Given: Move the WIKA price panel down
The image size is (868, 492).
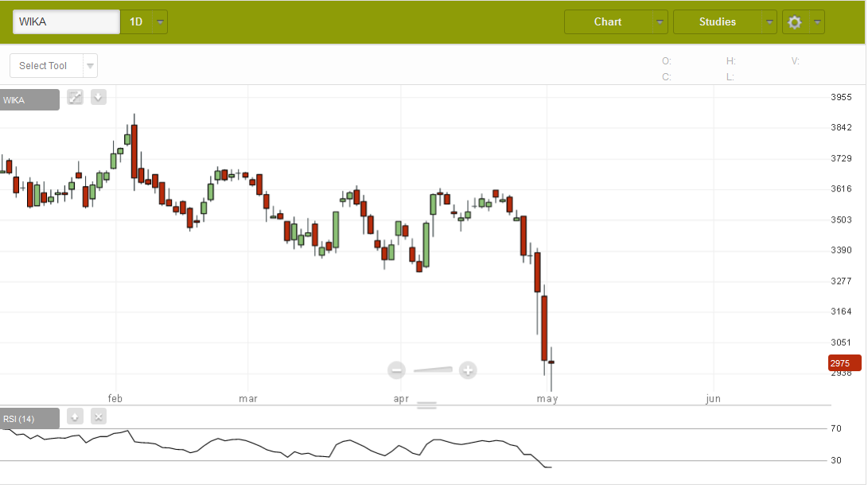Looking at the screenshot, I should click(99, 98).
